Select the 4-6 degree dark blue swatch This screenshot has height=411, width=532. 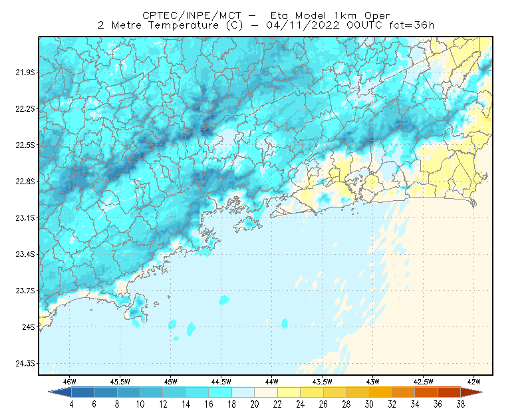coord(82,392)
